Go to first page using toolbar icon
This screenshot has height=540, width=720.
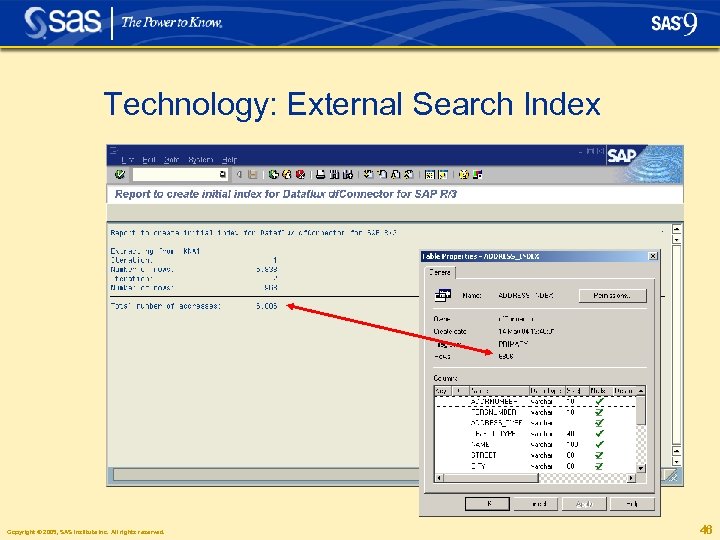[368, 174]
